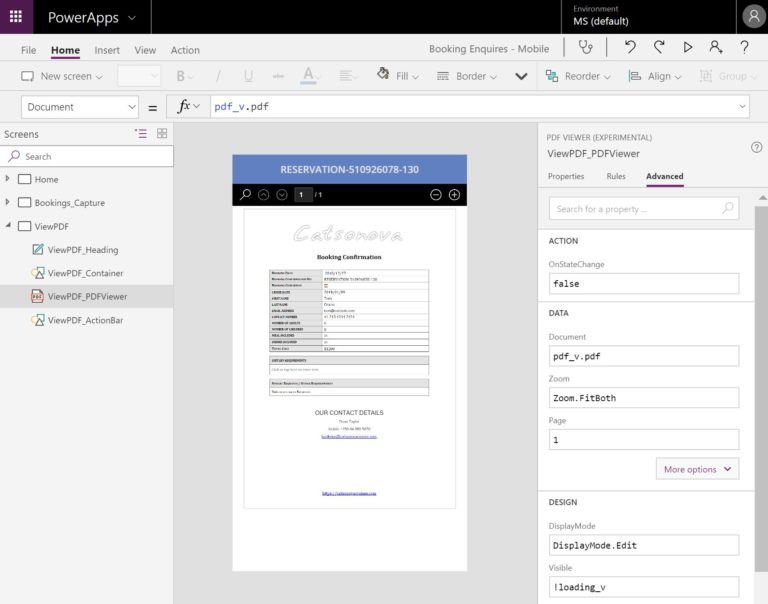Select the Advanced tab
Viewport: 768px width, 604px height.
(x=665, y=176)
